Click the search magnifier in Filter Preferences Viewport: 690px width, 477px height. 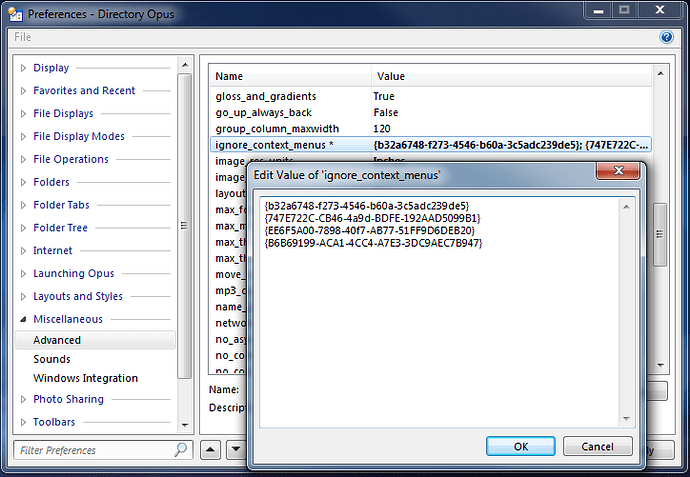pyautogui.click(x=181, y=450)
